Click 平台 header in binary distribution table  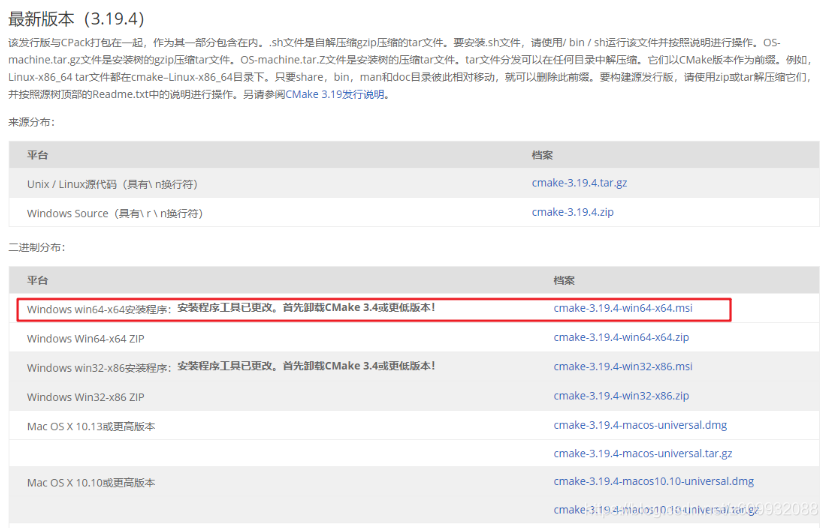pos(37,280)
